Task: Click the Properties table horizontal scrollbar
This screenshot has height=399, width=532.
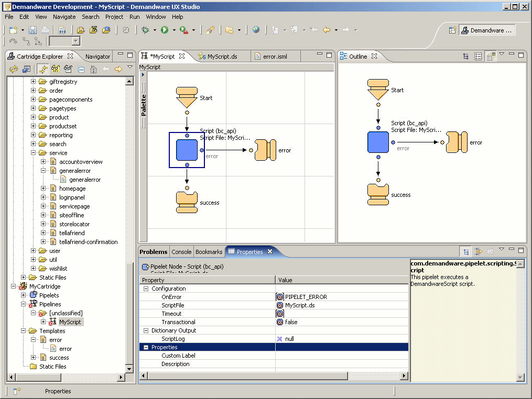Action: (x=248, y=375)
